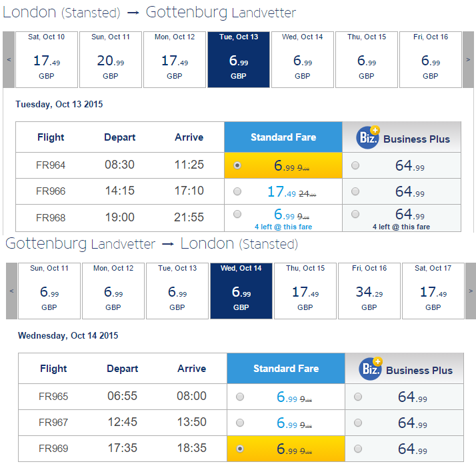
Task: Click the return previous-dates left arrow
Action: click(x=11, y=291)
